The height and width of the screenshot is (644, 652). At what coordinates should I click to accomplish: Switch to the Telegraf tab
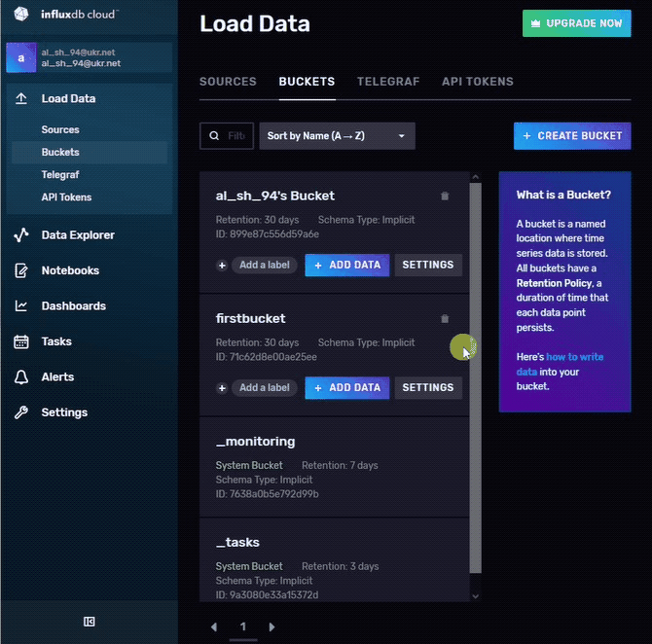tap(388, 82)
